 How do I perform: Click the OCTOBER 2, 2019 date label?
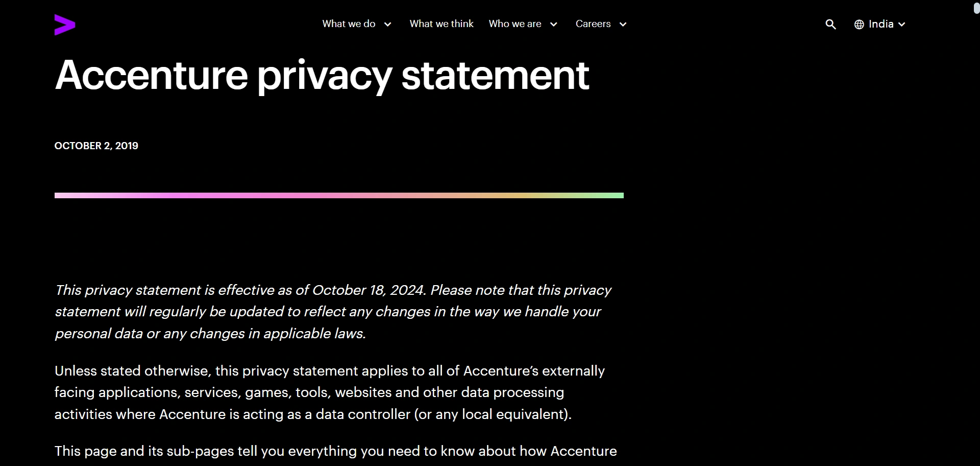96,146
